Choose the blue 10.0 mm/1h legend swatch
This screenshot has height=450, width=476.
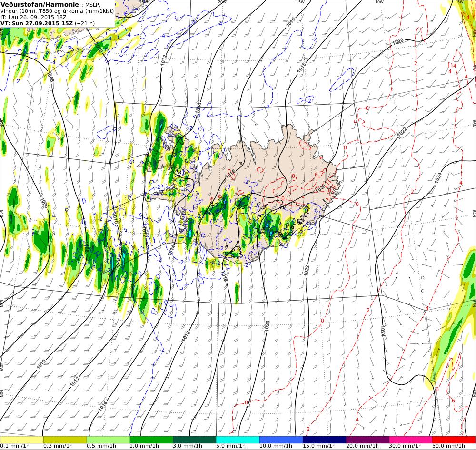pos(281,440)
